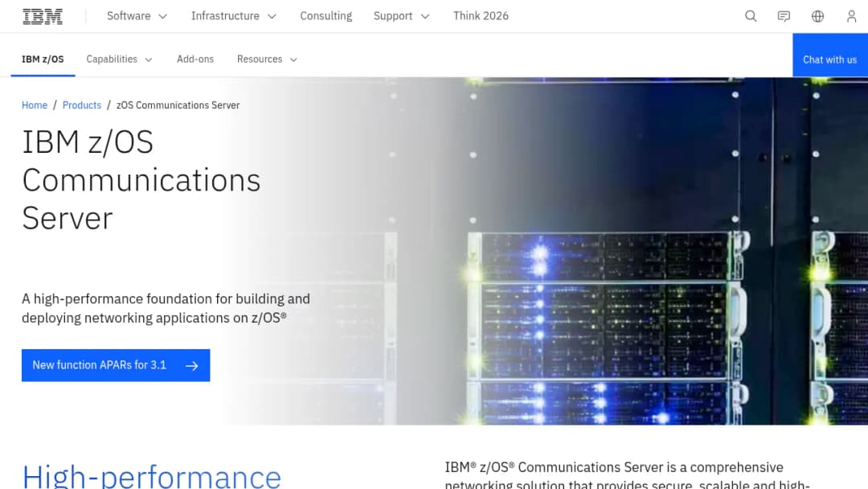Open the Consulting menu item
Screen dimensions: 868x489
pyautogui.click(x=326, y=16)
